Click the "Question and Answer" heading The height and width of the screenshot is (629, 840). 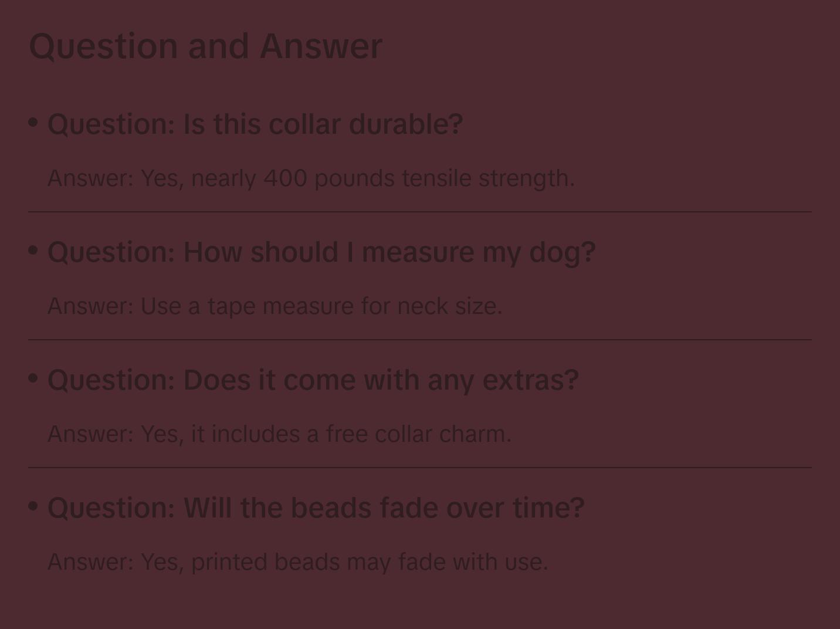pos(205,46)
